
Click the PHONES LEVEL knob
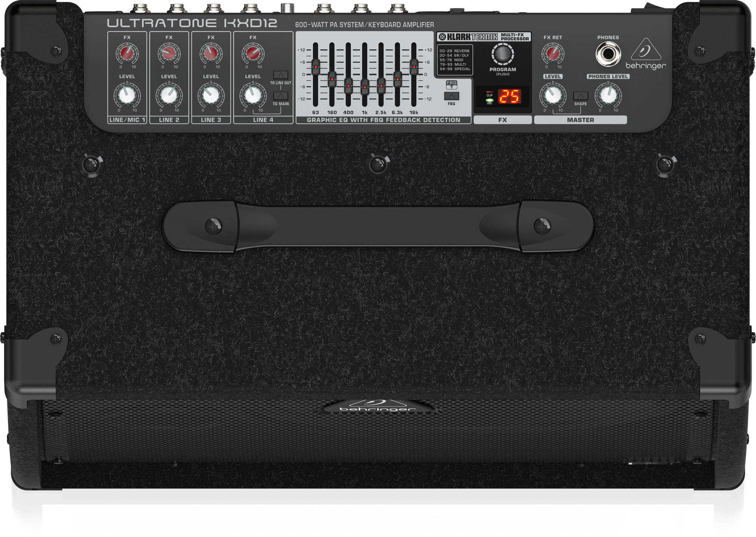pyautogui.click(x=608, y=95)
